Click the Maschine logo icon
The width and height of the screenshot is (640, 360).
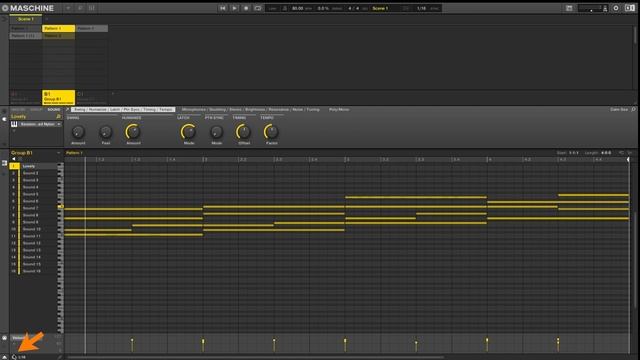pos(5,8)
